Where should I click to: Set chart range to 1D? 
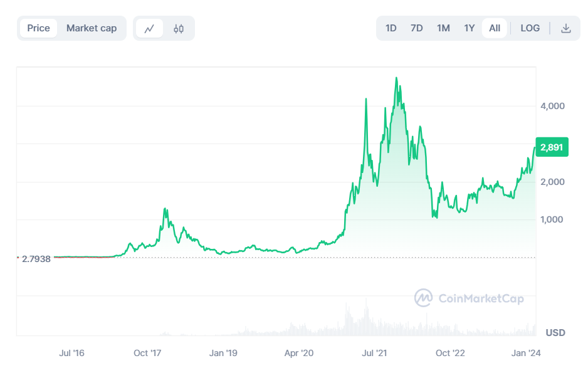(391, 28)
